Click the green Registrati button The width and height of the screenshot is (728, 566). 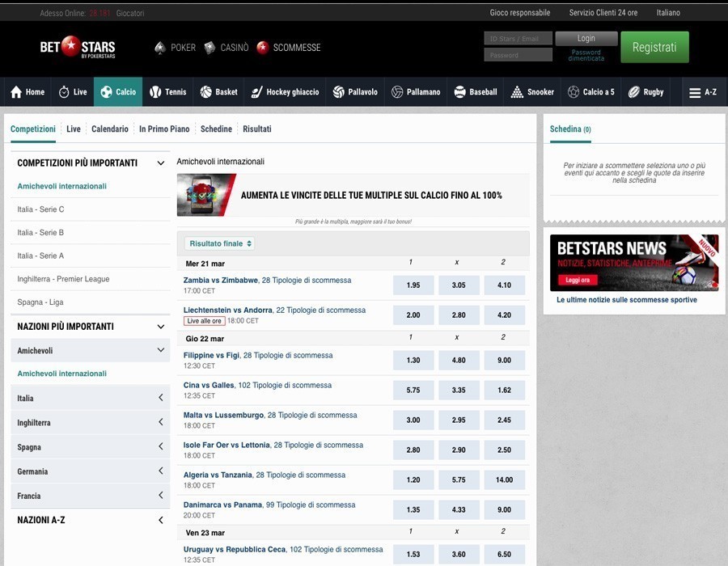pos(654,48)
